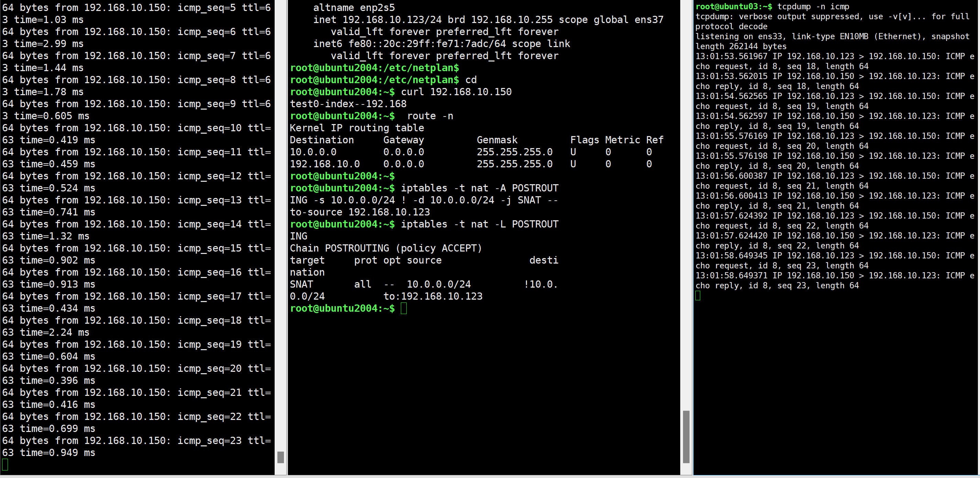Viewport: 980px width, 478px height.
Task: Click the green cursor below tcpdump output
Action: click(698, 296)
